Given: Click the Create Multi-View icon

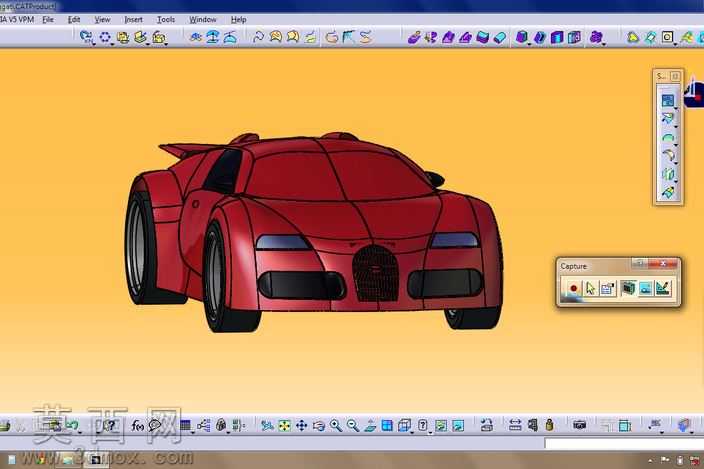Looking at the screenshot, I should click(x=387, y=425).
